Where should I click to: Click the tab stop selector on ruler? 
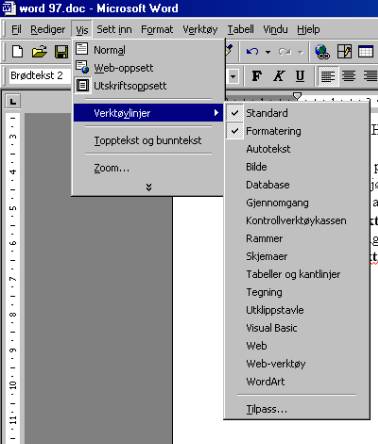13,101
